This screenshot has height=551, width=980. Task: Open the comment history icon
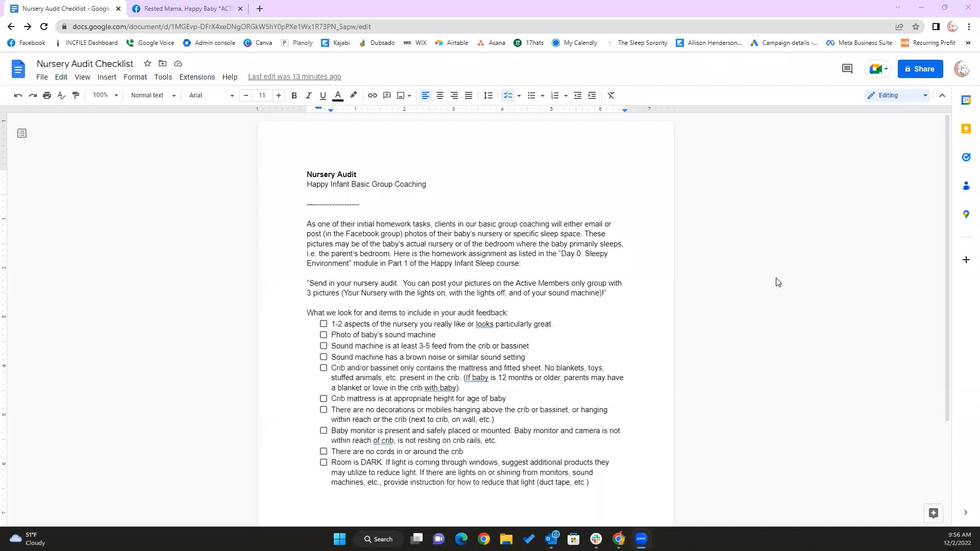(x=847, y=69)
